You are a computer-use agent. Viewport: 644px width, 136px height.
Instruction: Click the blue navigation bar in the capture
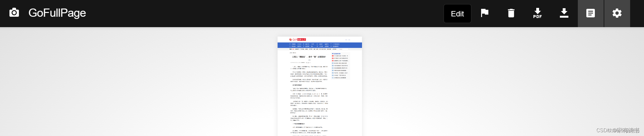[319, 45]
